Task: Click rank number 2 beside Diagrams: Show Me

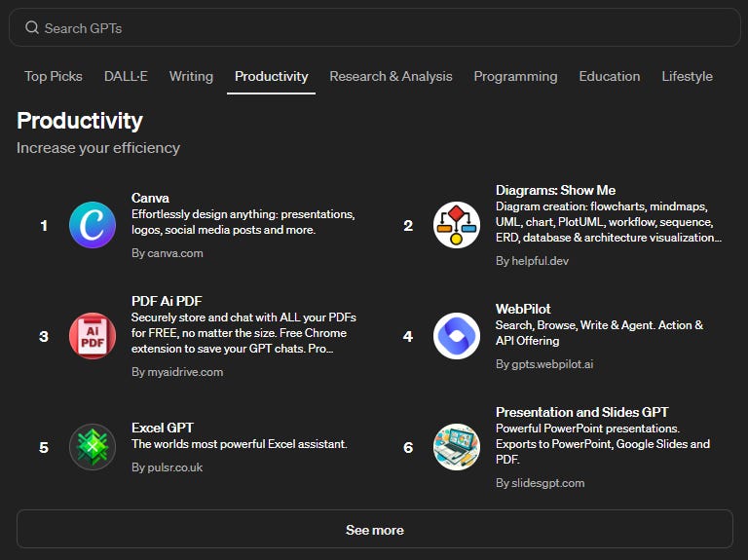Action: coord(408,225)
